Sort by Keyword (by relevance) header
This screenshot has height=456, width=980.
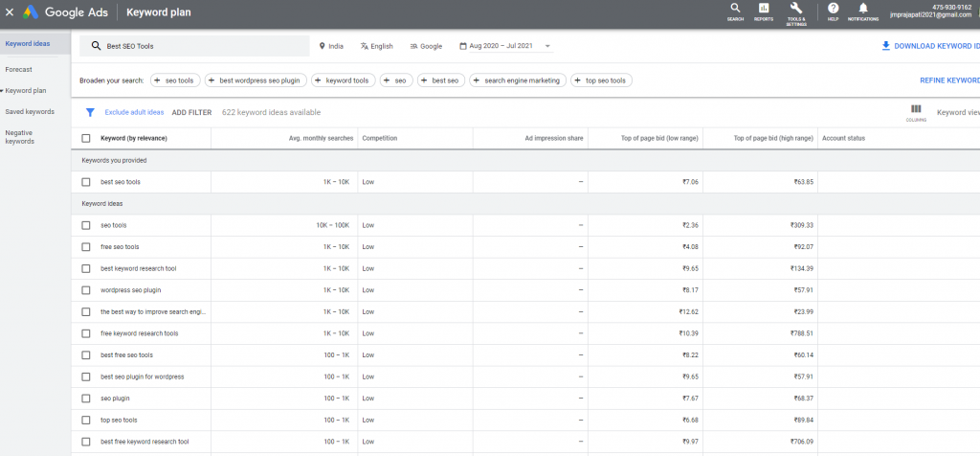[134, 138]
